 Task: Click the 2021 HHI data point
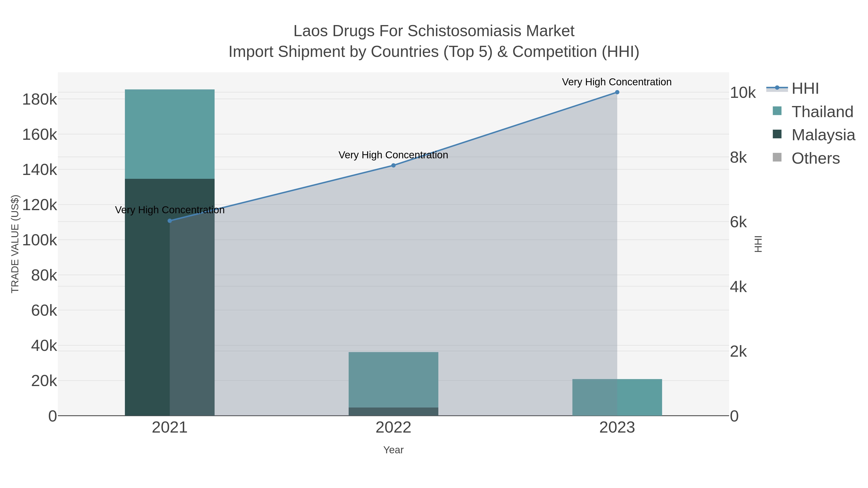click(x=170, y=221)
